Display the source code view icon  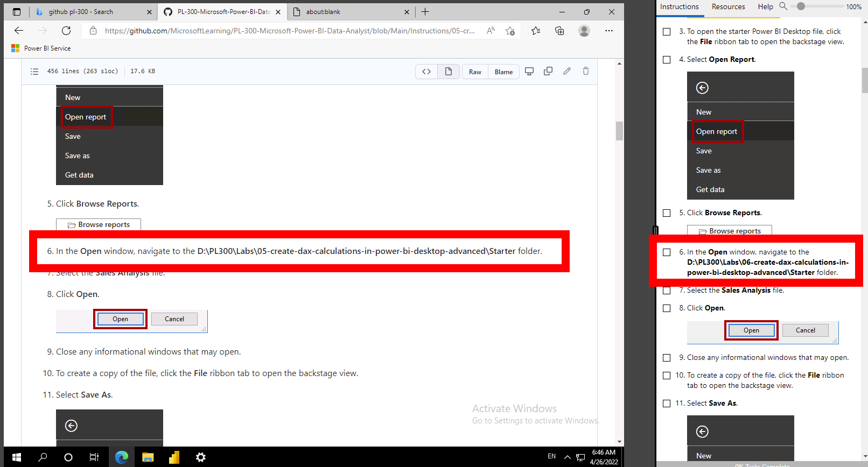click(x=426, y=72)
